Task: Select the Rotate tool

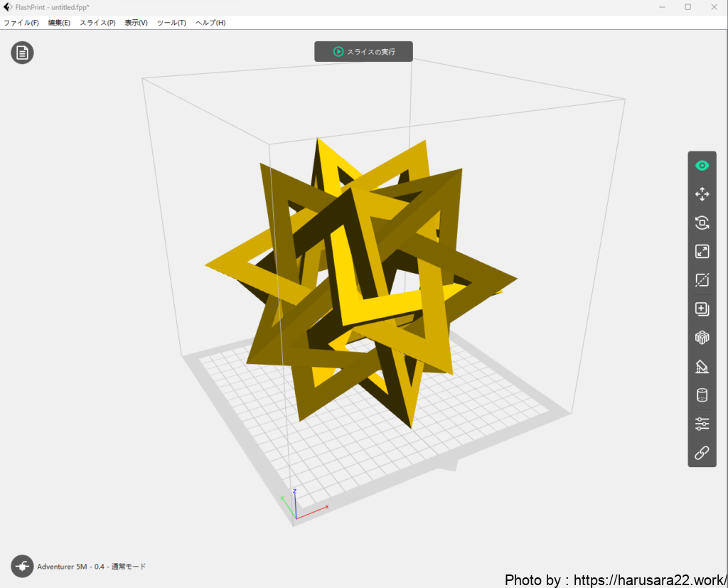Action: tap(702, 223)
